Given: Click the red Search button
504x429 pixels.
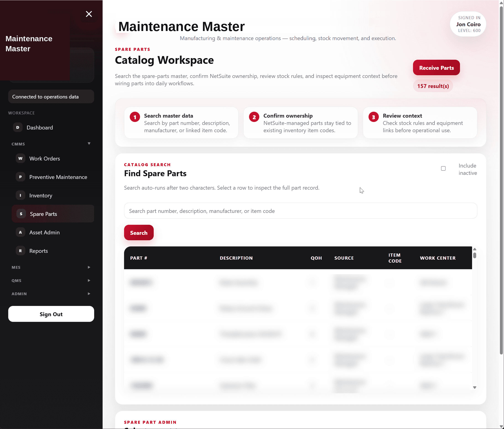Looking at the screenshot, I should [139, 233].
